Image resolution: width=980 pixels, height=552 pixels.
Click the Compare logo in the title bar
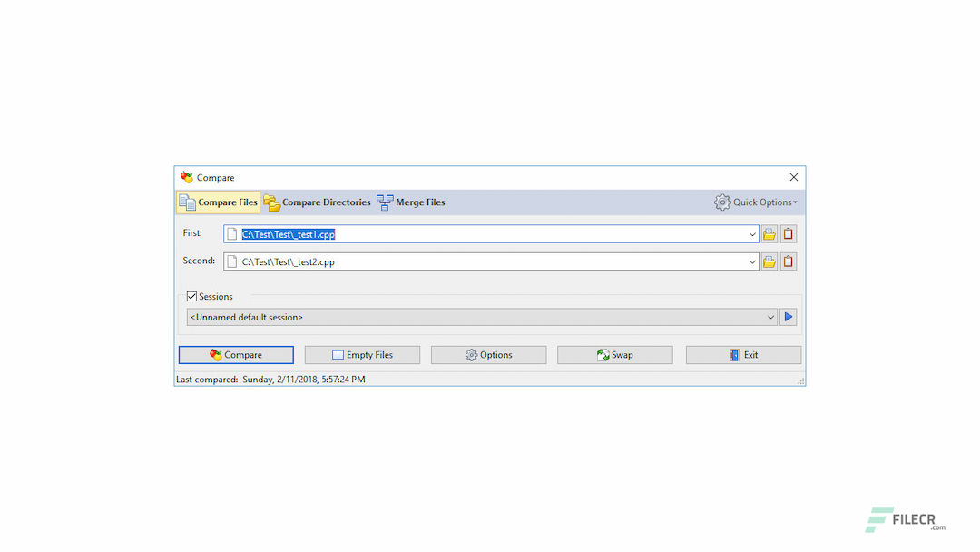click(x=187, y=177)
